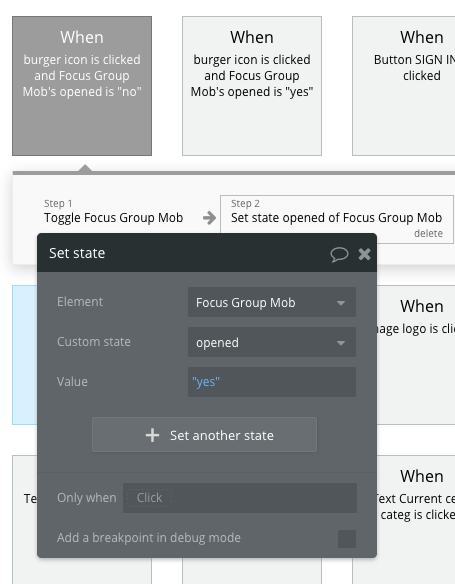The width and height of the screenshot is (455, 584).
Task: Click the Custom state dropdown arrow
Action: click(x=341, y=343)
